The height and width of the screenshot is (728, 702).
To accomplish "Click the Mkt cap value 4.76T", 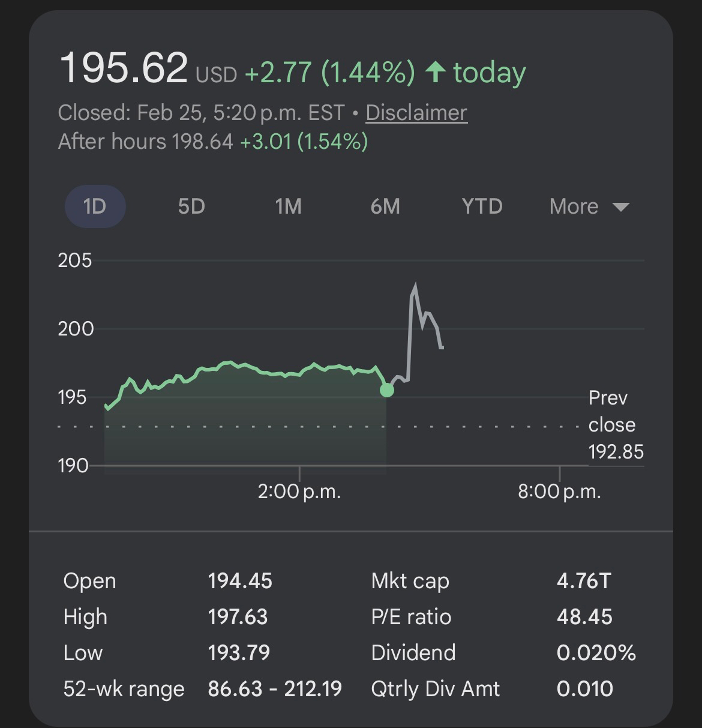I will tap(583, 581).
